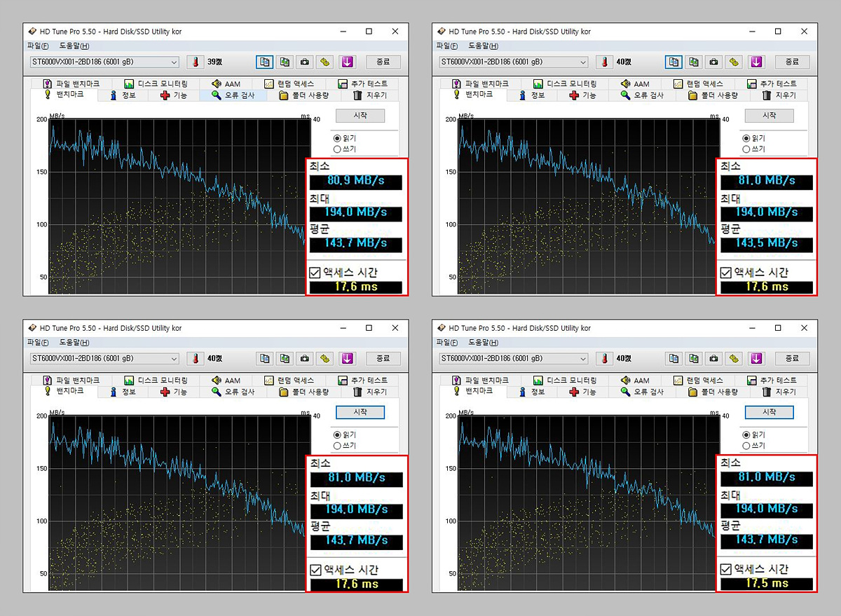Click benchmark graph in bottom-right window

(587, 503)
